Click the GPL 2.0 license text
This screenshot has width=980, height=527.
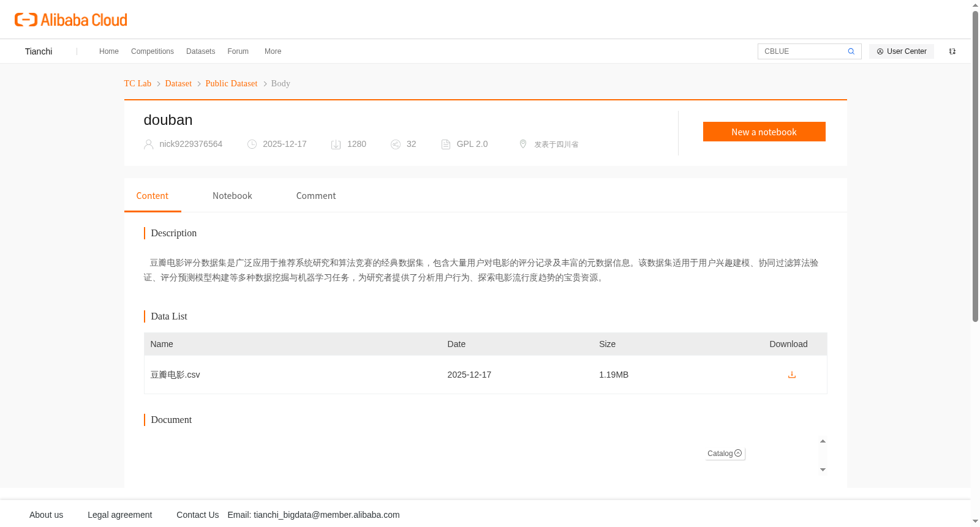click(x=472, y=144)
